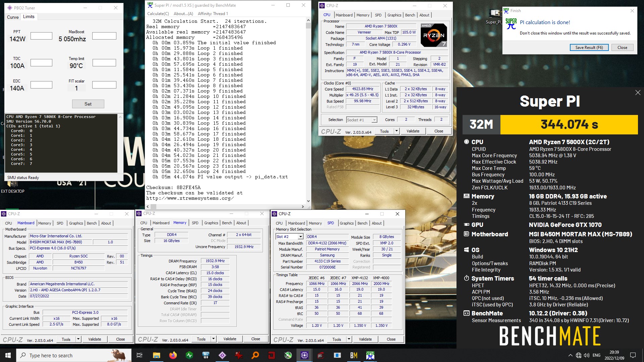Click the OS Windows icon in BenchMate panel

coord(466,250)
